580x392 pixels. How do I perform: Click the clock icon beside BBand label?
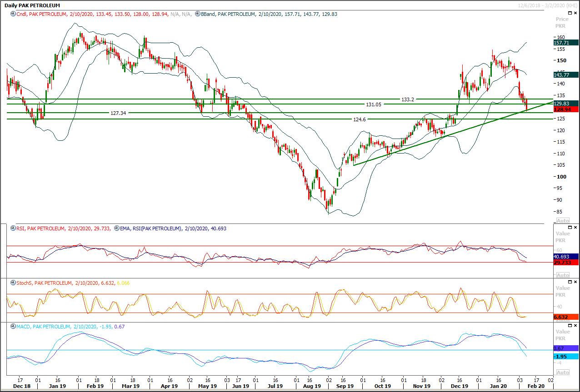[197, 14]
